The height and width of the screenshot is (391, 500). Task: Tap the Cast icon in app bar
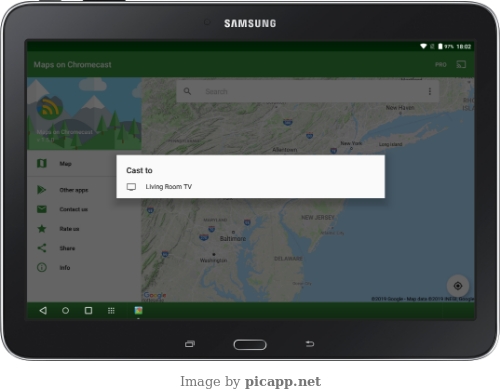pos(461,64)
